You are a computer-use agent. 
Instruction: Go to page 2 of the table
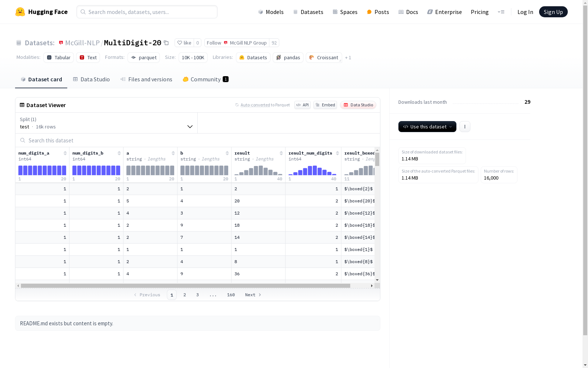184,295
